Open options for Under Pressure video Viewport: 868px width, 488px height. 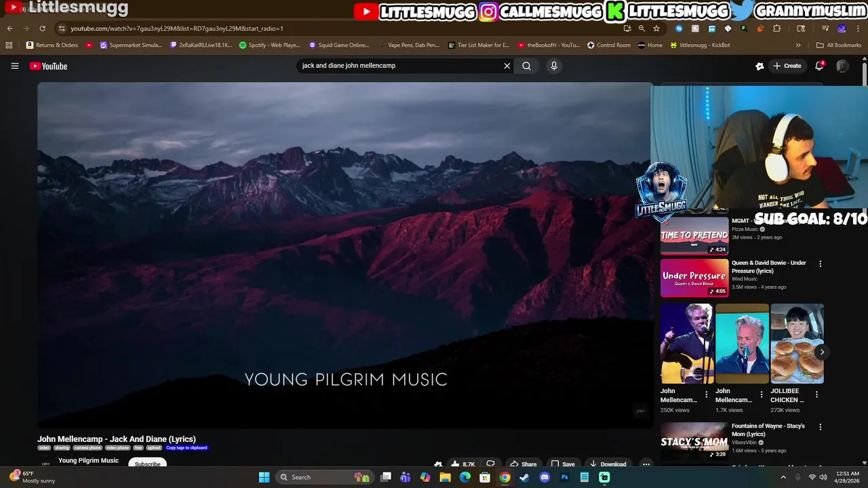coord(820,264)
